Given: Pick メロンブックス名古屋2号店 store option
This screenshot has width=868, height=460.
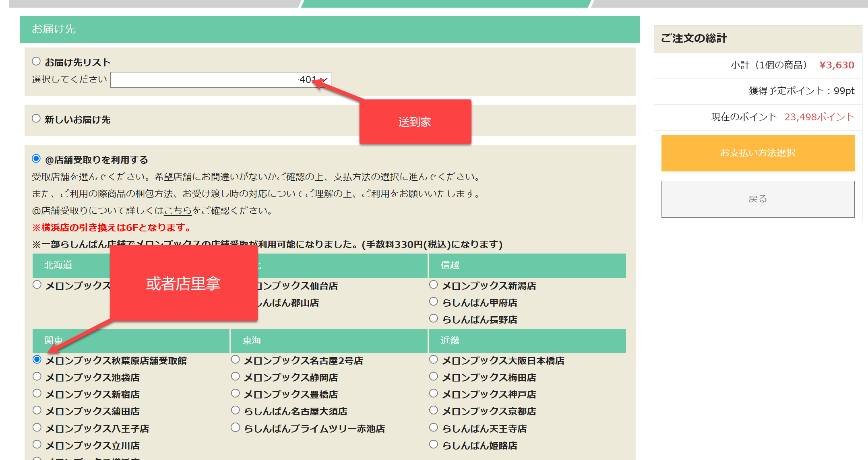Looking at the screenshot, I should [x=236, y=360].
